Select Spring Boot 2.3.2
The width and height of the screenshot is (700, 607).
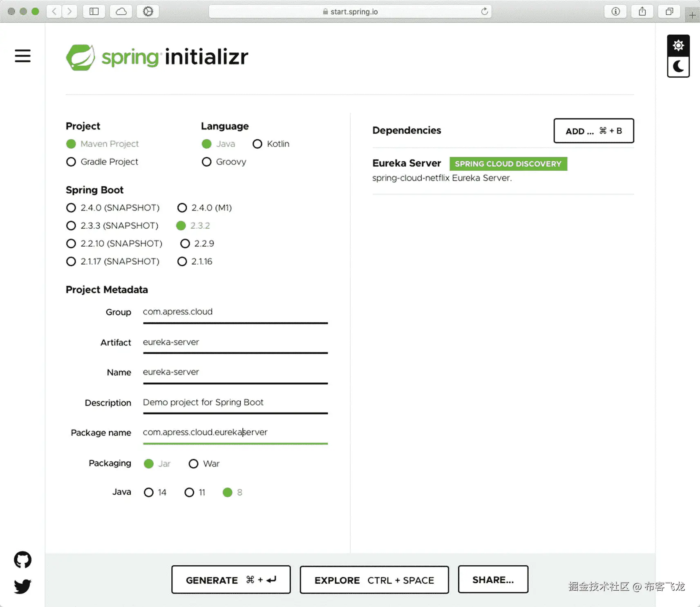pos(193,225)
